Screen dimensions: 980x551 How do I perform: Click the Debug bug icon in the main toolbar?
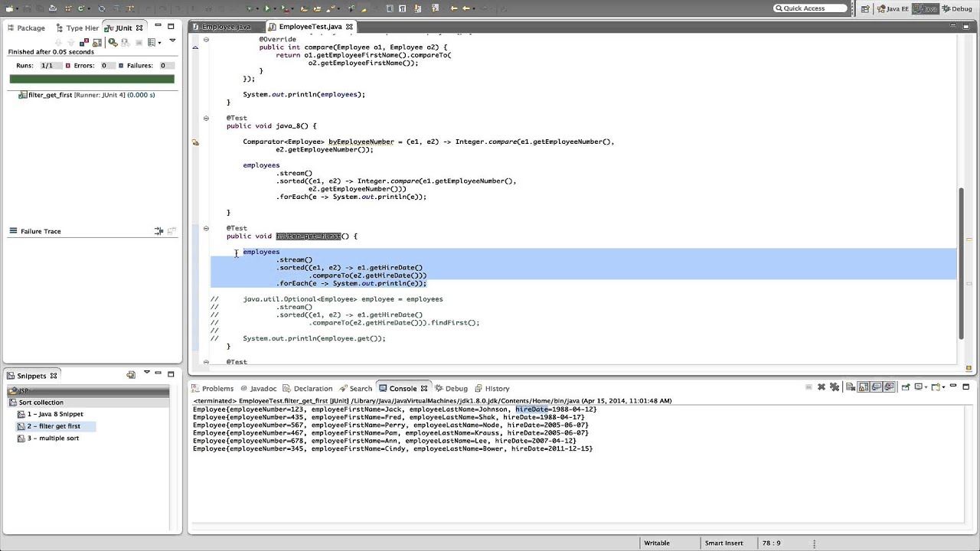click(249, 8)
